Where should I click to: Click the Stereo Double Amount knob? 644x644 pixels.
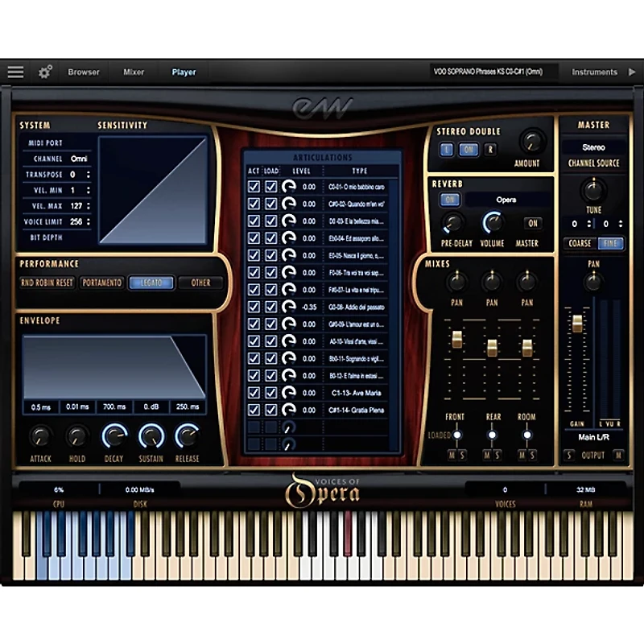coord(530,141)
